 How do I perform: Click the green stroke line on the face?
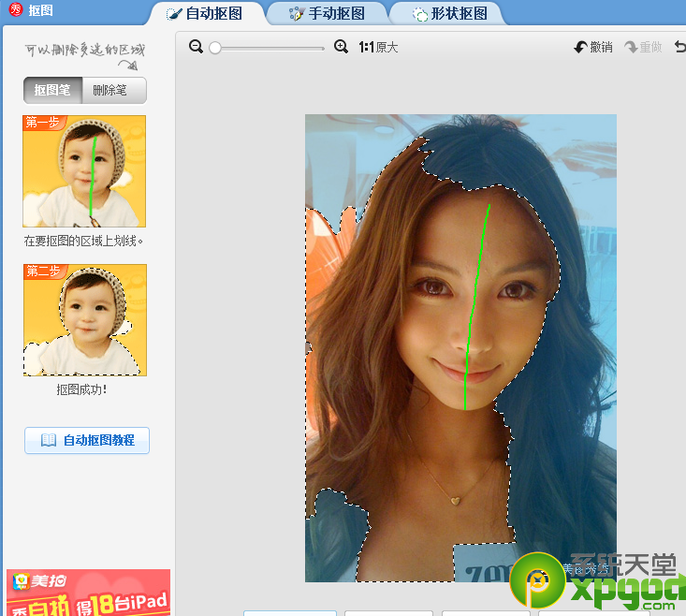pyautogui.click(x=475, y=309)
